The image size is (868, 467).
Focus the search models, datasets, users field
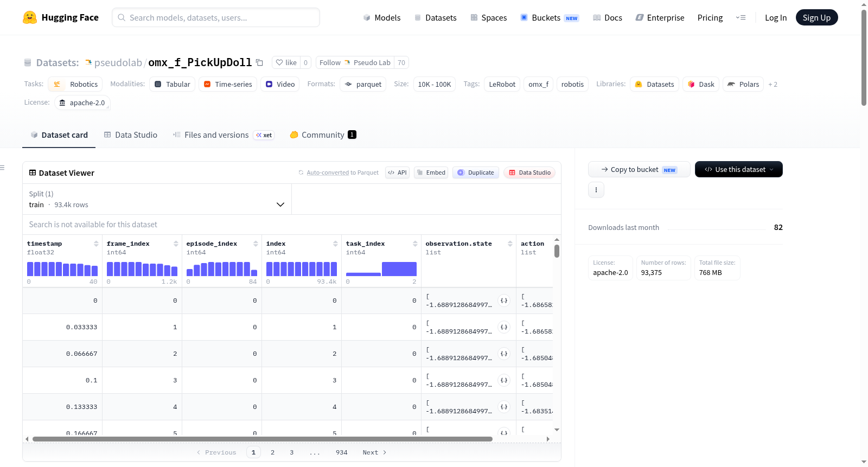point(216,17)
